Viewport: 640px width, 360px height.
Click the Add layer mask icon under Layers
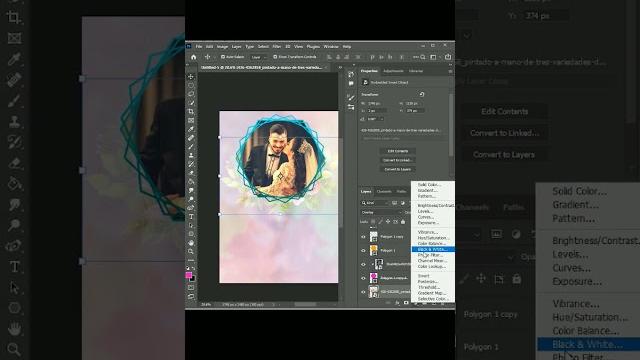click(x=406, y=303)
